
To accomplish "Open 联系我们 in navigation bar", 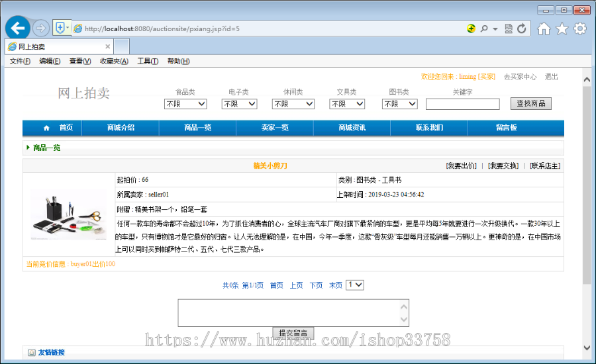I will click(x=429, y=128).
